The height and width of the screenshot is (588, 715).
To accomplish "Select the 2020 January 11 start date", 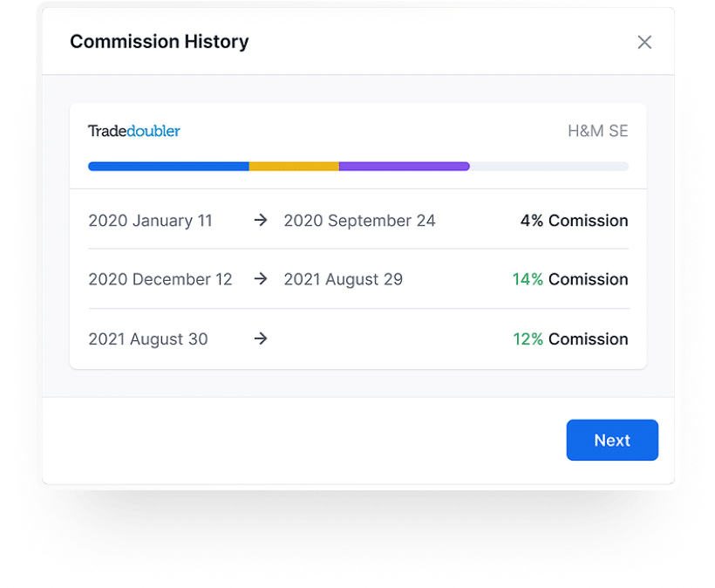I will pos(150,221).
